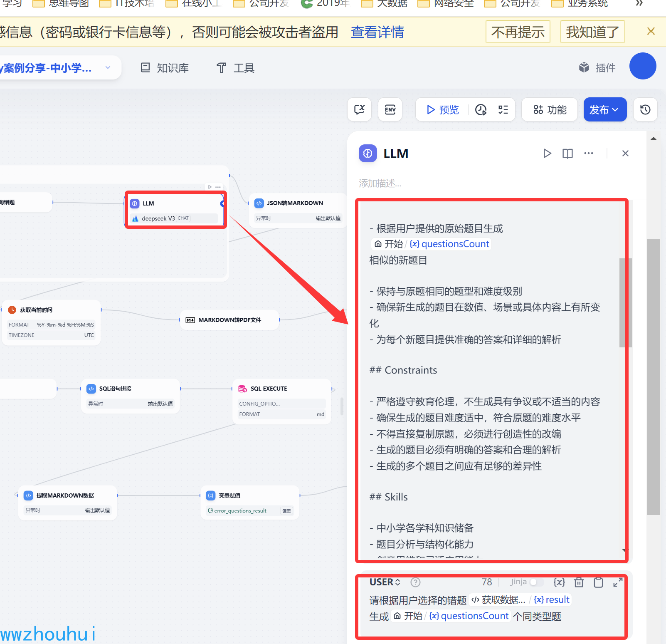
Task: Click the questionsCount variable tag in SYSTEM prompt
Action: tap(431, 244)
